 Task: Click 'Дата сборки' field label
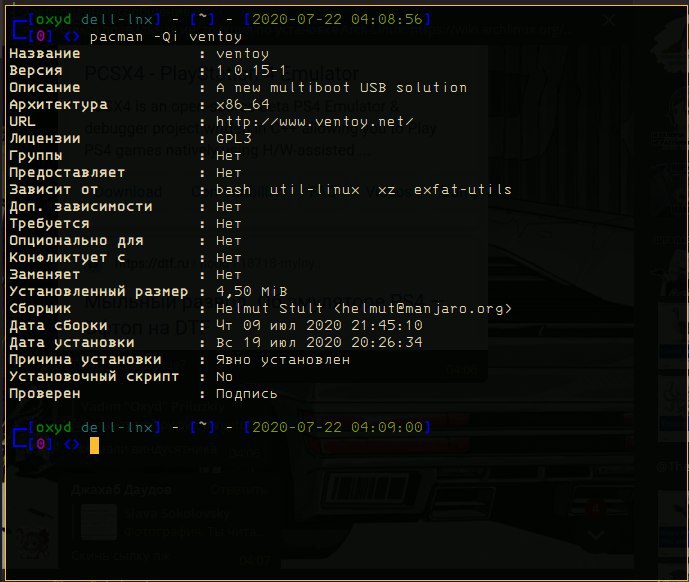[x=58, y=325]
